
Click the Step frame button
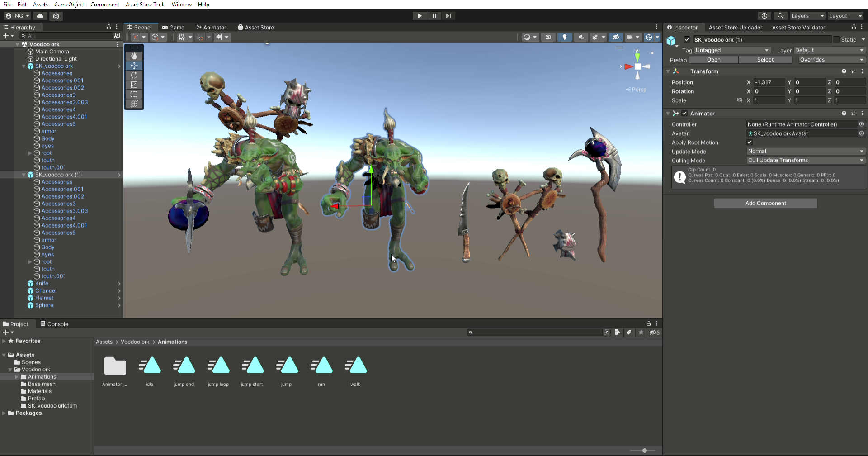pos(448,16)
